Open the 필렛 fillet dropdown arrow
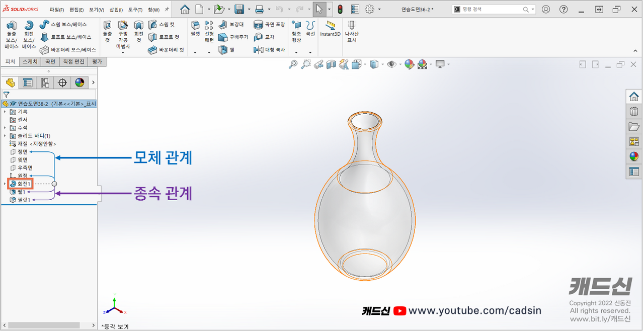 [x=195, y=52]
